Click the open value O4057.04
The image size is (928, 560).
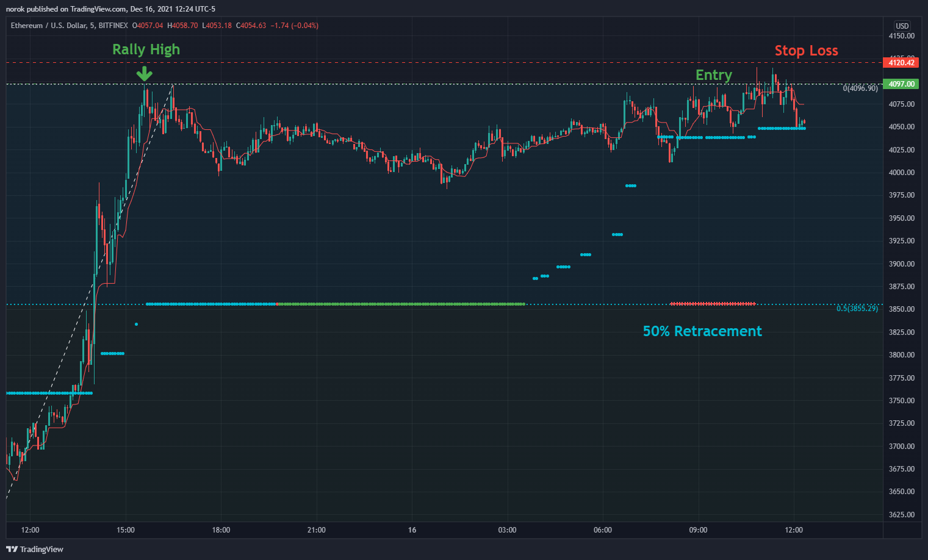(148, 26)
